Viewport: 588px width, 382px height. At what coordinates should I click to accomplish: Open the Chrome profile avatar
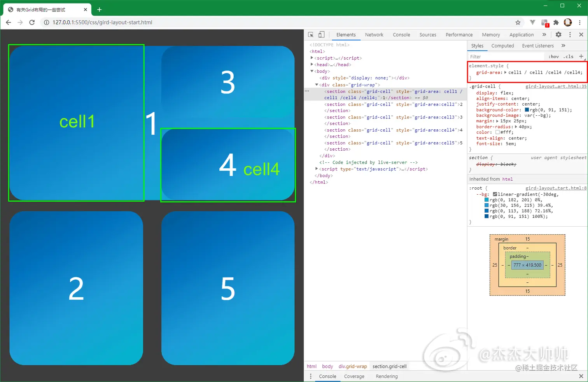click(x=568, y=23)
